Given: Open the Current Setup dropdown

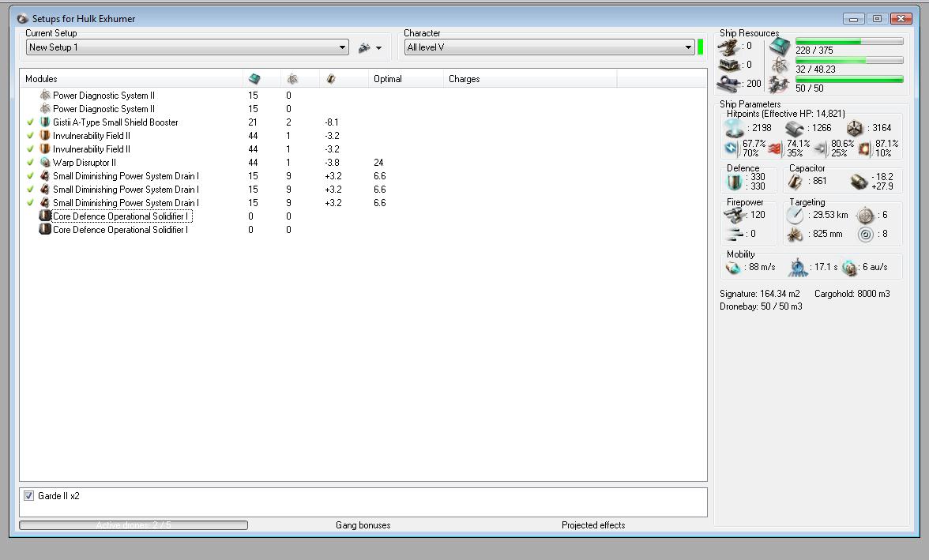Looking at the screenshot, I should (x=187, y=47).
